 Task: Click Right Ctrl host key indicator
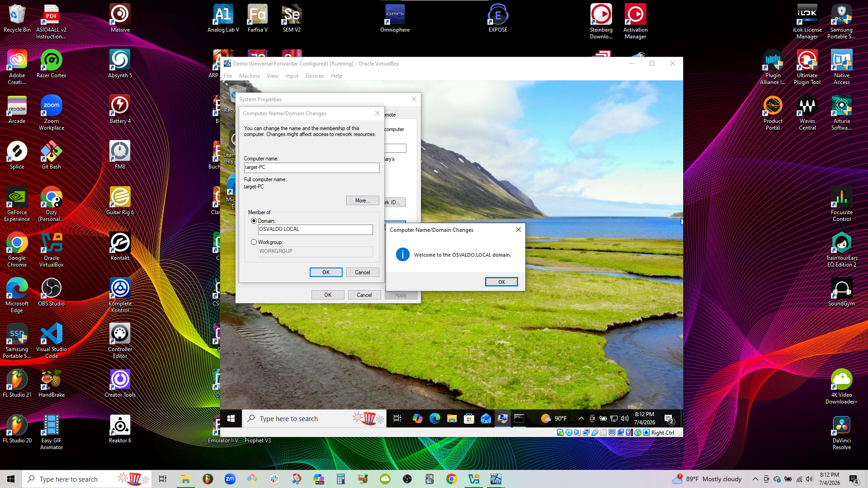pyautogui.click(x=662, y=432)
